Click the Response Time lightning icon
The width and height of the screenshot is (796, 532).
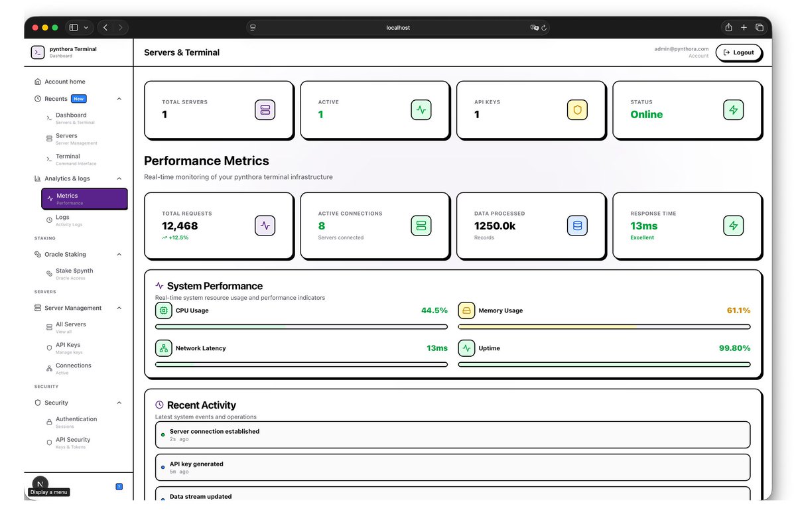733,226
